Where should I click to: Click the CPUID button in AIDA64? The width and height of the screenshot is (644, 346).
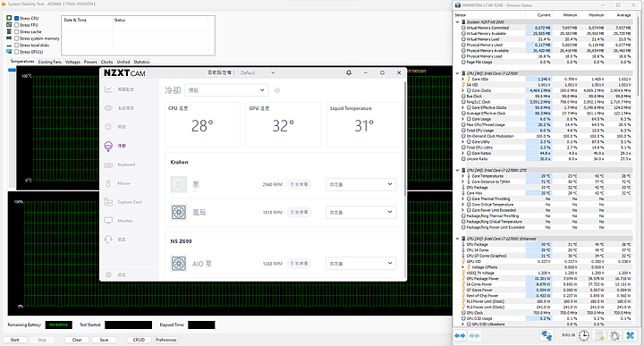[x=139, y=340]
